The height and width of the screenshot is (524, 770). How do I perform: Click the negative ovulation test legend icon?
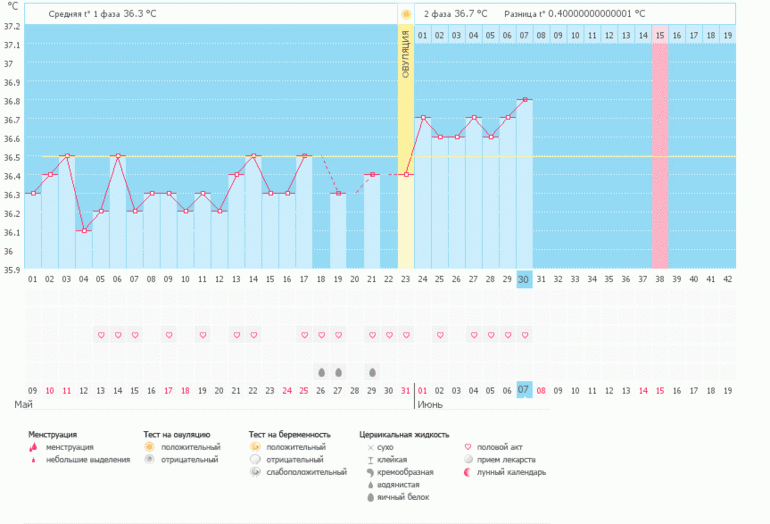(x=149, y=460)
